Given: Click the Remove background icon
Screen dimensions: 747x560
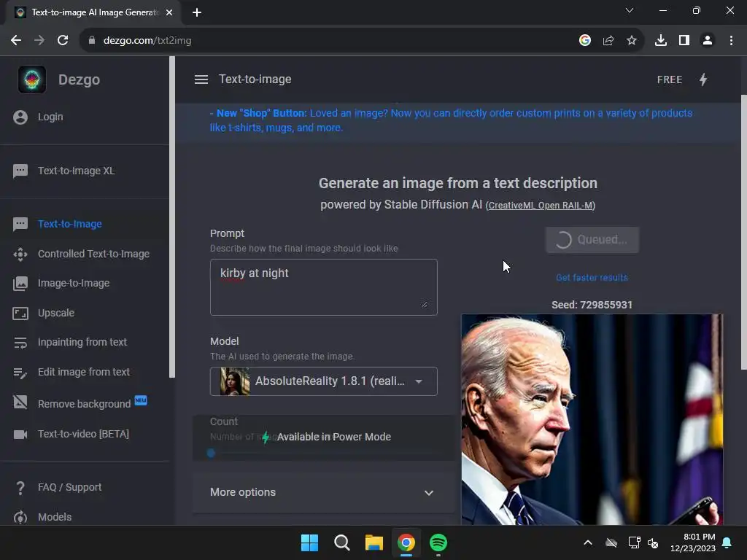Looking at the screenshot, I should coord(20,402).
